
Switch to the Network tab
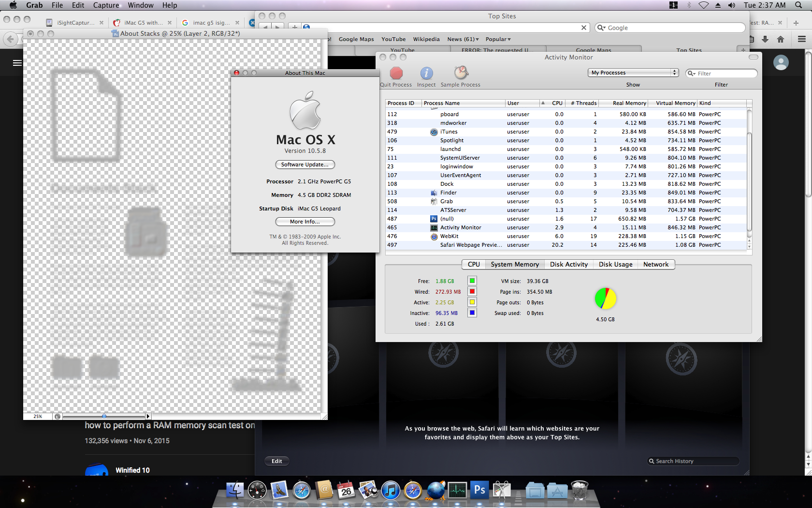coord(656,265)
